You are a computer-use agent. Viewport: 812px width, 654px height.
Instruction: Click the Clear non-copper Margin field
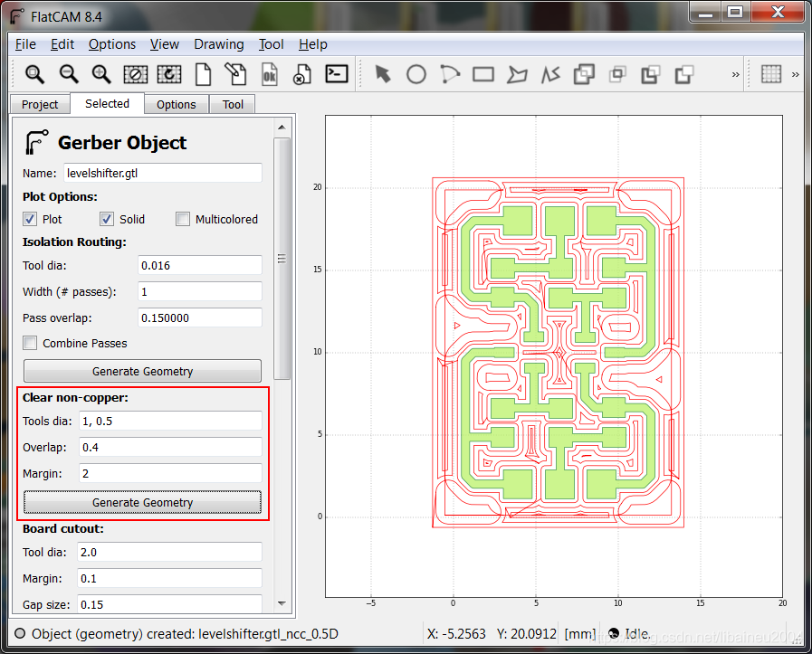(x=170, y=473)
